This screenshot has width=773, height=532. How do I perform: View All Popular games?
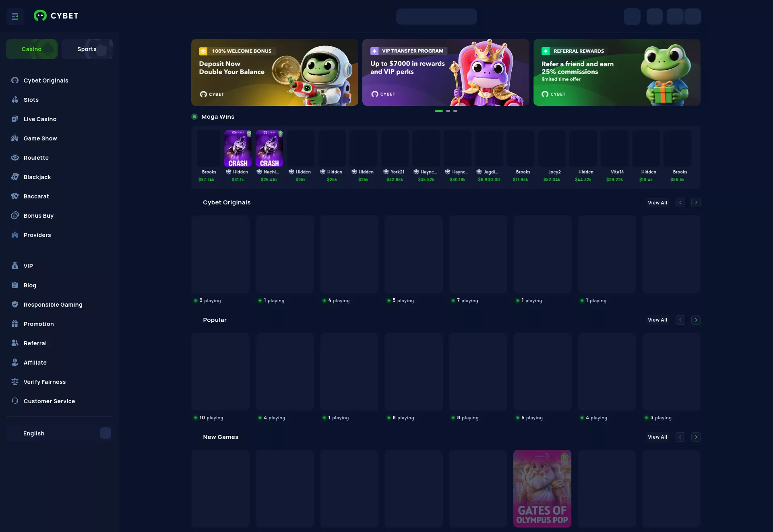[657, 320]
